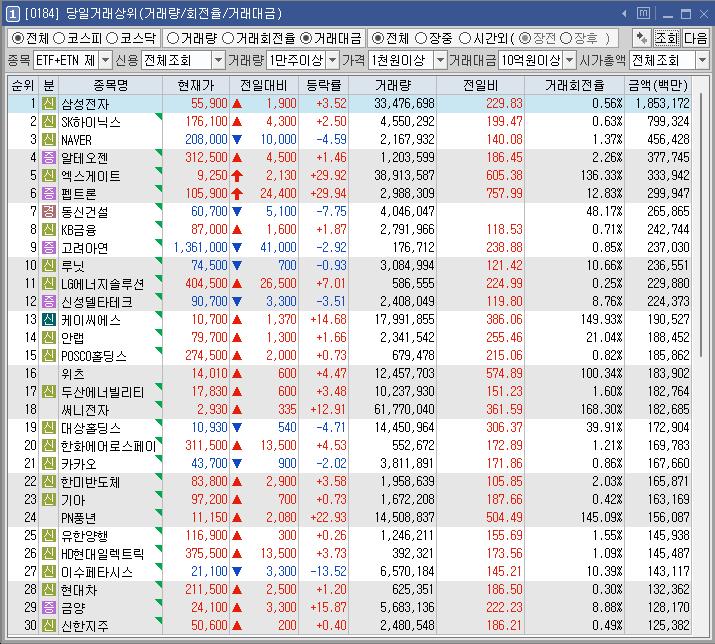
Task: Click the 경 badge for 동신건설
Action: point(49,212)
